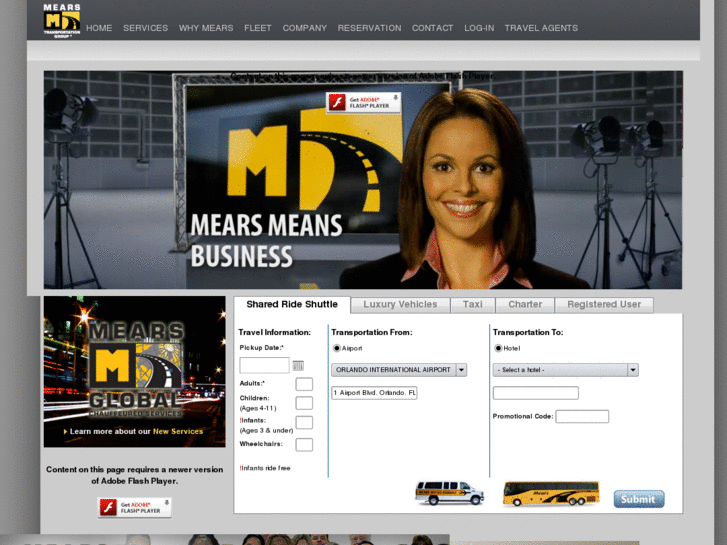The height and width of the screenshot is (545, 727).
Task: Follow the New Services link
Action: pyautogui.click(x=178, y=431)
